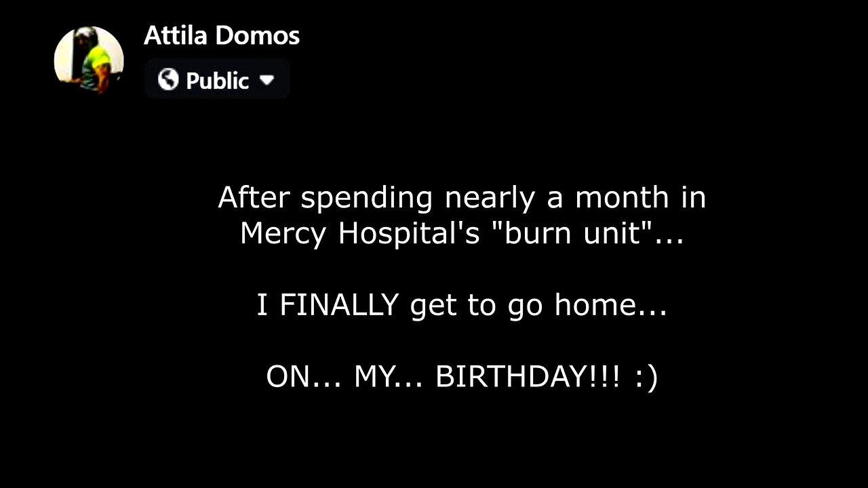Click the word "nearly" in the post
This screenshot has height=488, width=868.
click(x=483, y=199)
